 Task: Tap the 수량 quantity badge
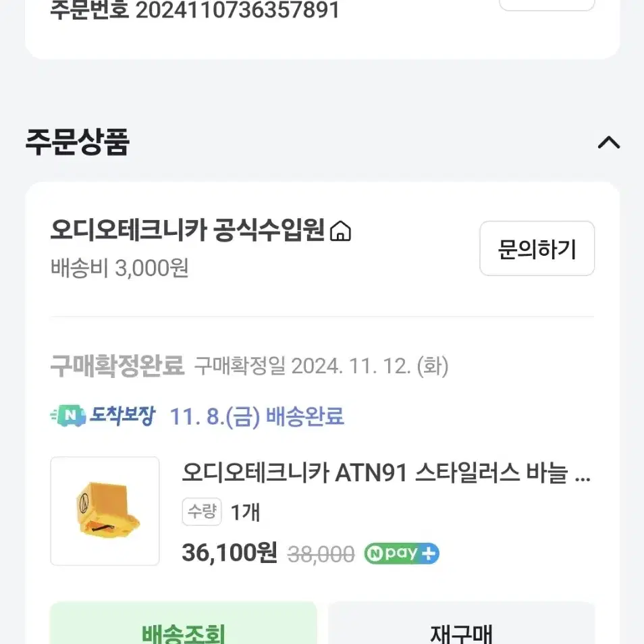[202, 512]
